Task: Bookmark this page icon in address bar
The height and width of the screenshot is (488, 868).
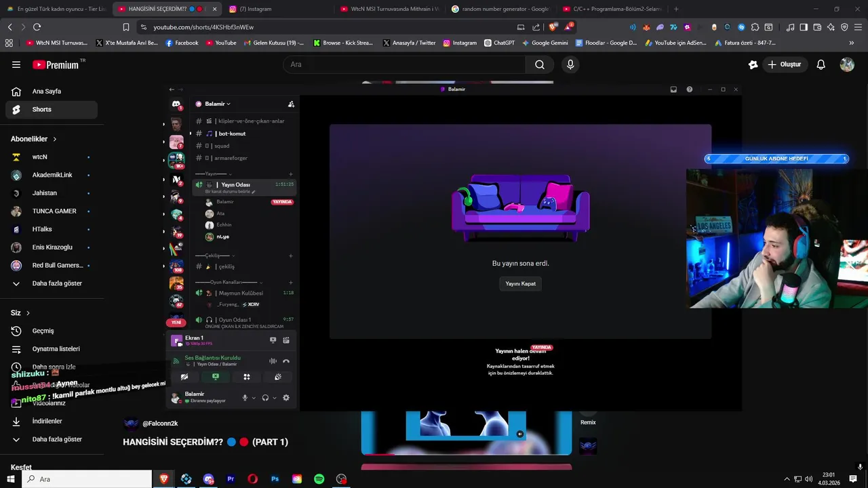Action: pos(126,27)
